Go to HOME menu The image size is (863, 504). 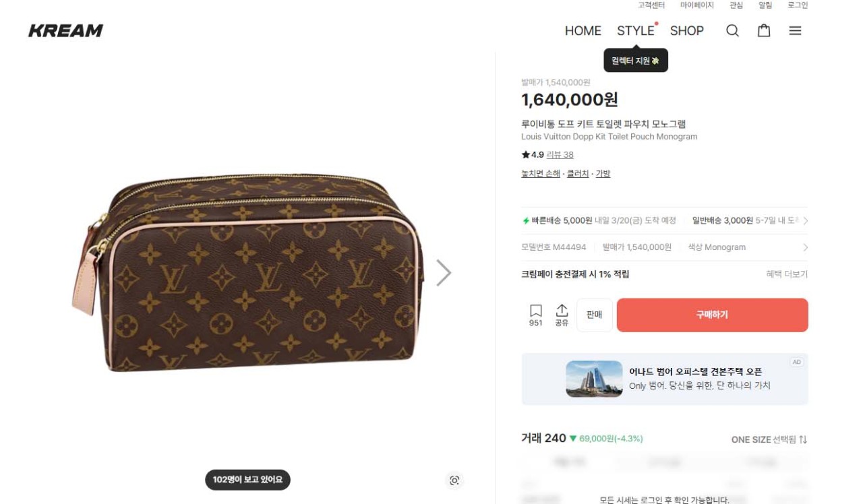583,31
